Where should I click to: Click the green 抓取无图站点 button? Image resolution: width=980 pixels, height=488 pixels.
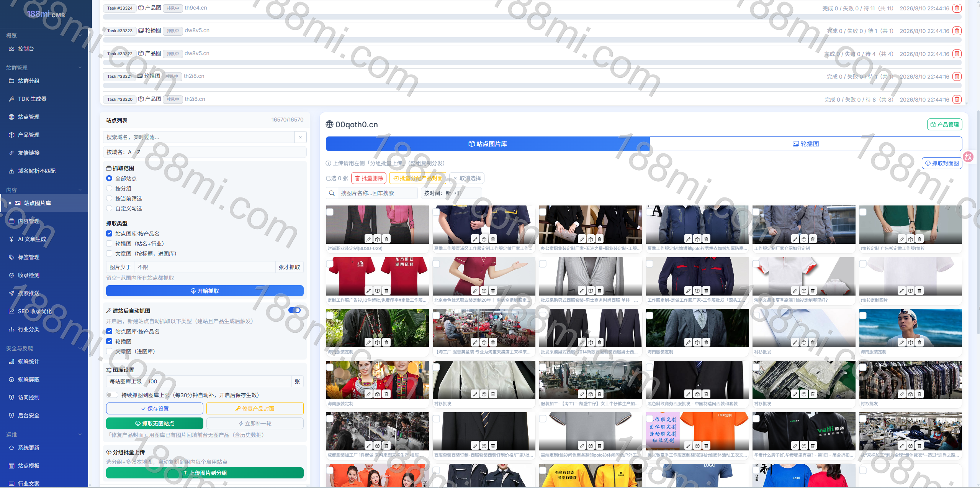pyautogui.click(x=155, y=424)
